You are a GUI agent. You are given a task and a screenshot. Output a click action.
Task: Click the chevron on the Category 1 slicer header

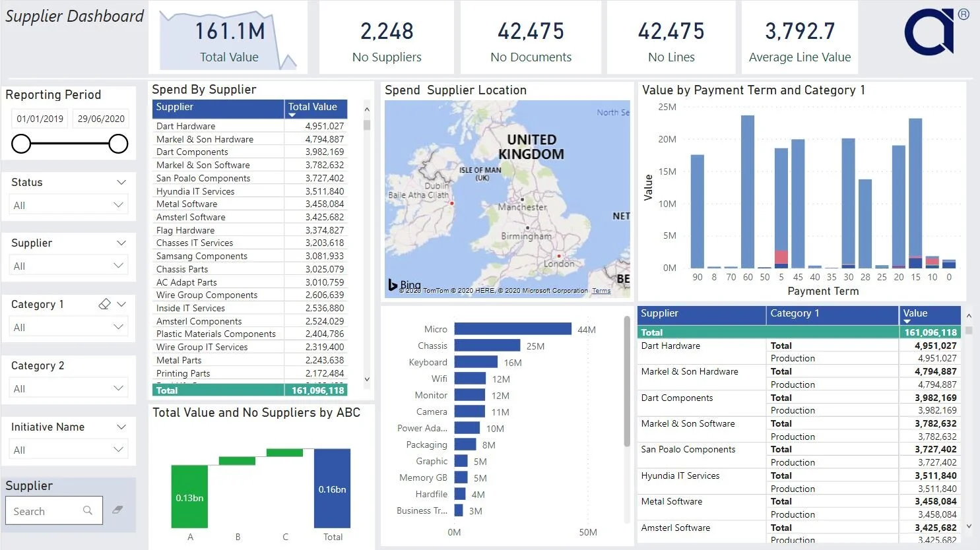click(121, 304)
